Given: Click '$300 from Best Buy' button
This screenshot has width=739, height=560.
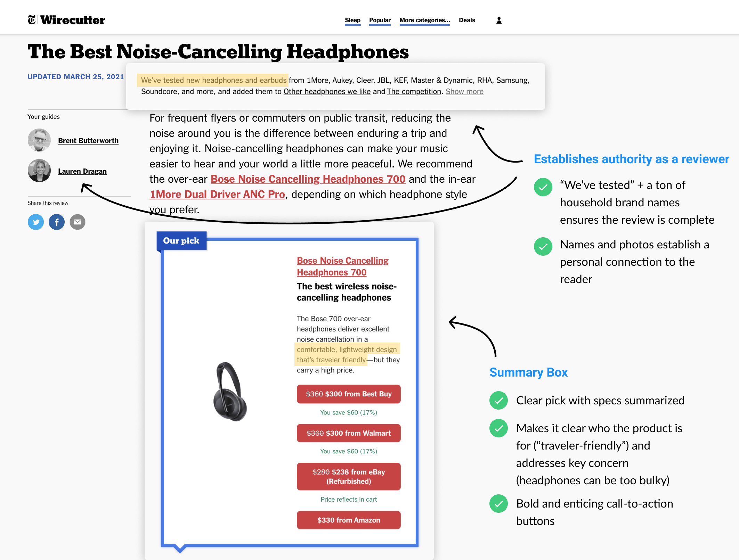Looking at the screenshot, I should [x=348, y=394].
